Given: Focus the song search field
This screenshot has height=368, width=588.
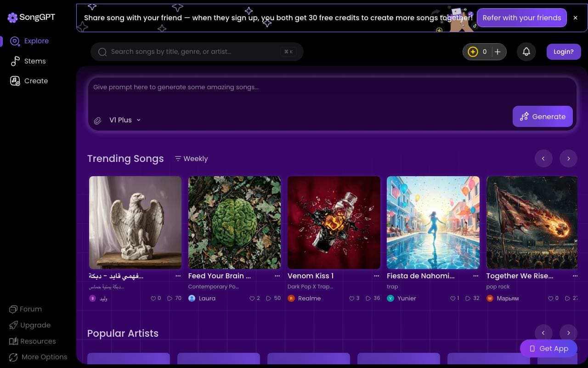Looking at the screenshot, I should point(197,52).
